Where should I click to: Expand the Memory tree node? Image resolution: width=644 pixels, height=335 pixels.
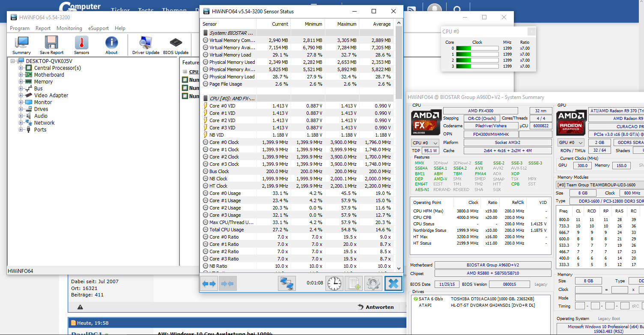(x=21, y=81)
